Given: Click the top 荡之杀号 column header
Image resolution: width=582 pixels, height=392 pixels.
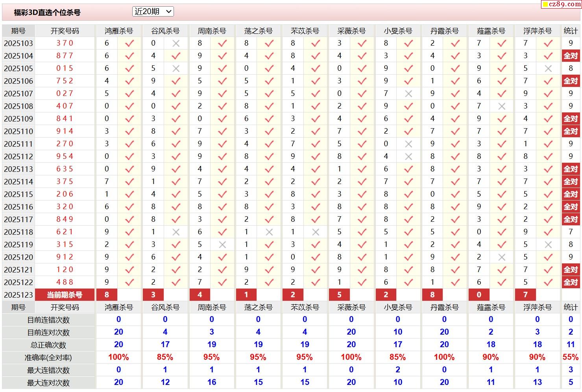Looking at the screenshot, I should [258, 31].
